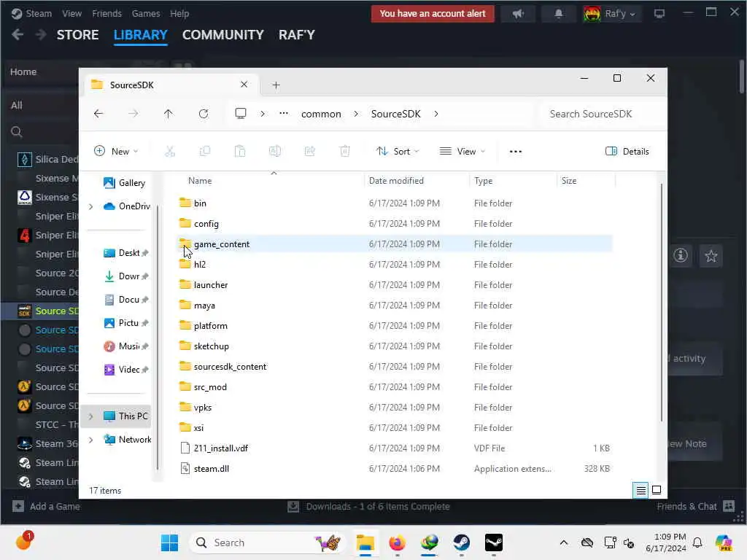
Task: Click Steam back arrow
Action: point(18,34)
